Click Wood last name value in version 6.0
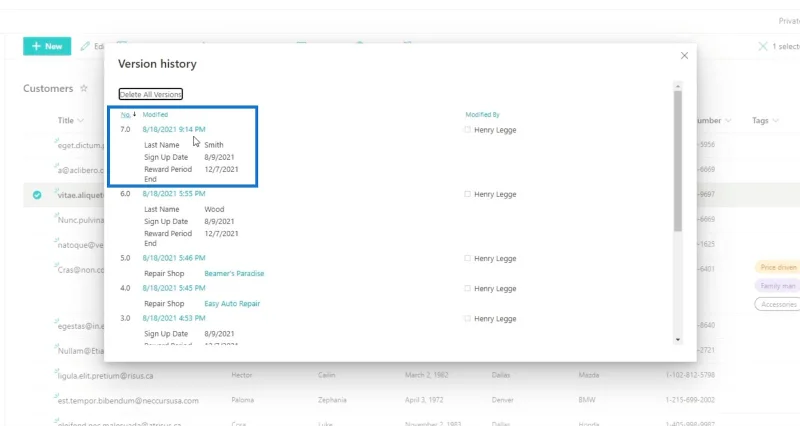Image resolution: width=800 pixels, height=426 pixels. [214, 209]
